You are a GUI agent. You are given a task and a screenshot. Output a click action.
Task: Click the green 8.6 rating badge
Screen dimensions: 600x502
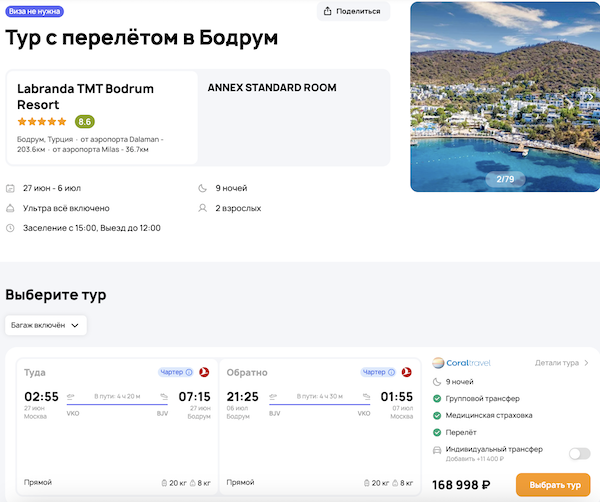click(x=85, y=121)
